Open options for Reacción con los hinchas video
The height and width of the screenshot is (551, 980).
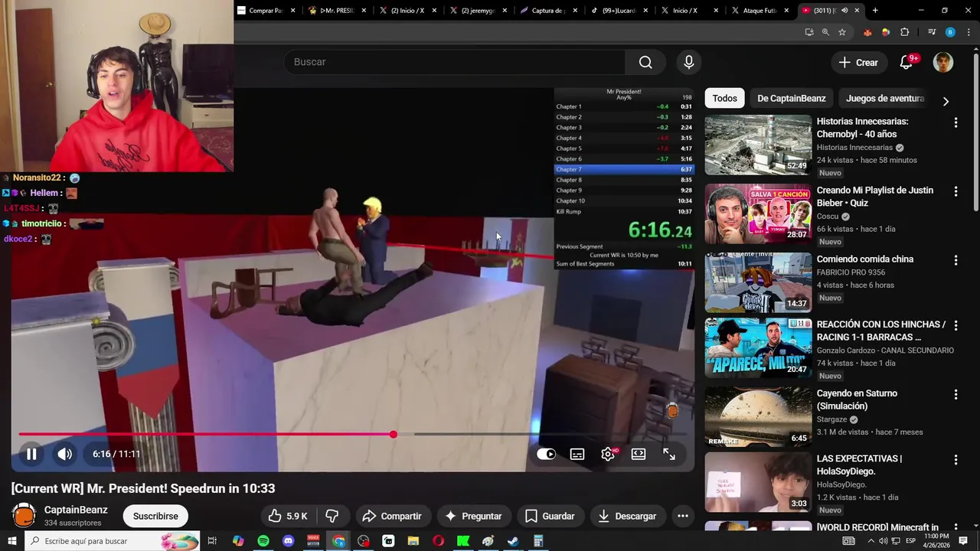(x=955, y=325)
